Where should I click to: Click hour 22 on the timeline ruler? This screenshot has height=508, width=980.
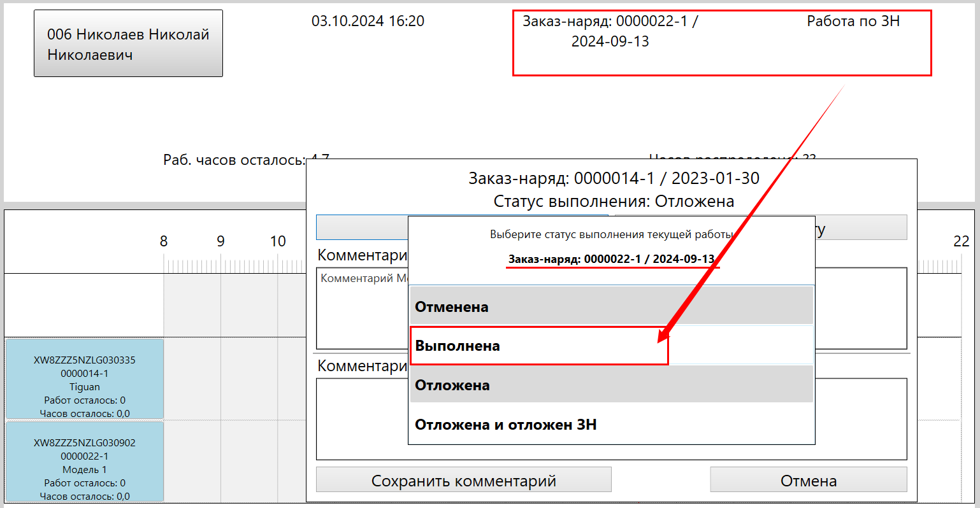tap(961, 242)
